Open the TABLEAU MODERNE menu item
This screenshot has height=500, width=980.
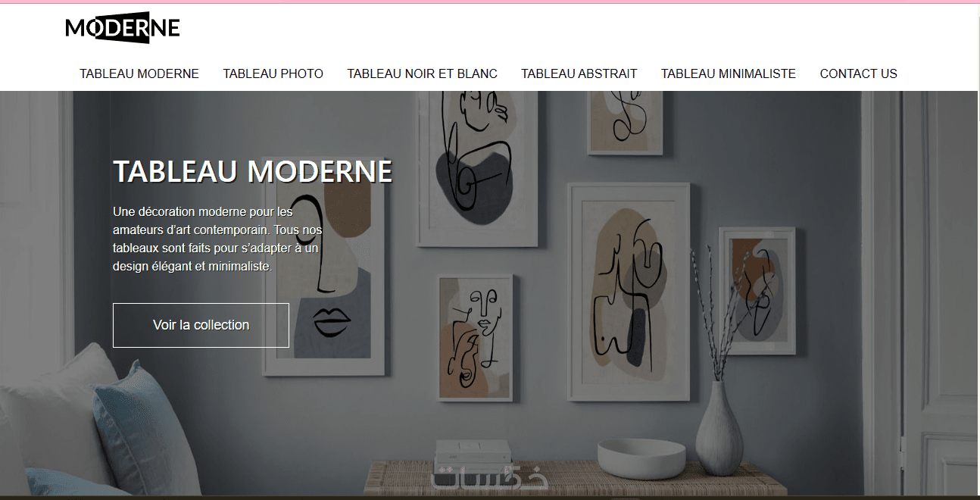(x=139, y=73)
